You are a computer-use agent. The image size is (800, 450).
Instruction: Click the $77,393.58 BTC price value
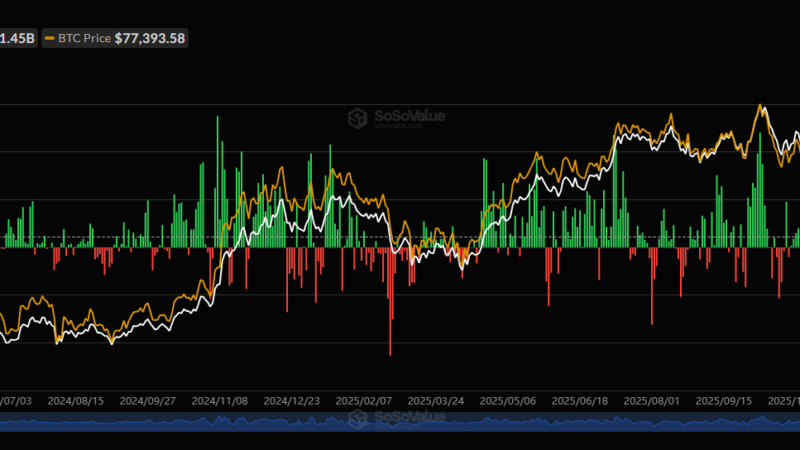click(149, 38)
